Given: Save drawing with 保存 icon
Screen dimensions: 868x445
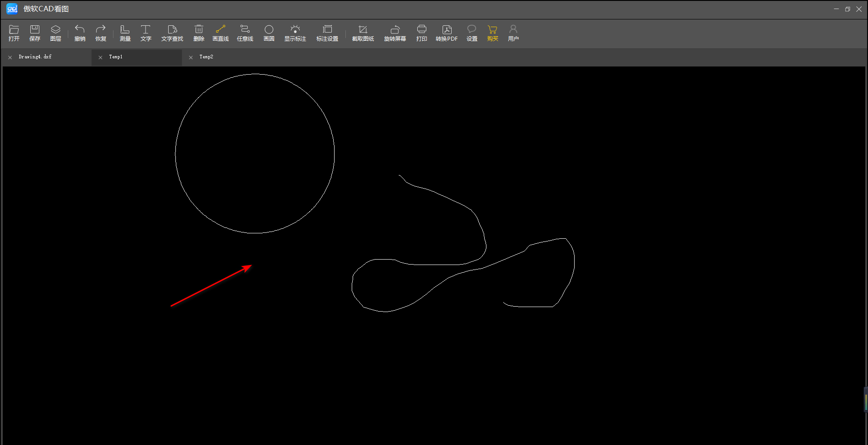Looking at the screenshot, I should click(x=35, y=33).
